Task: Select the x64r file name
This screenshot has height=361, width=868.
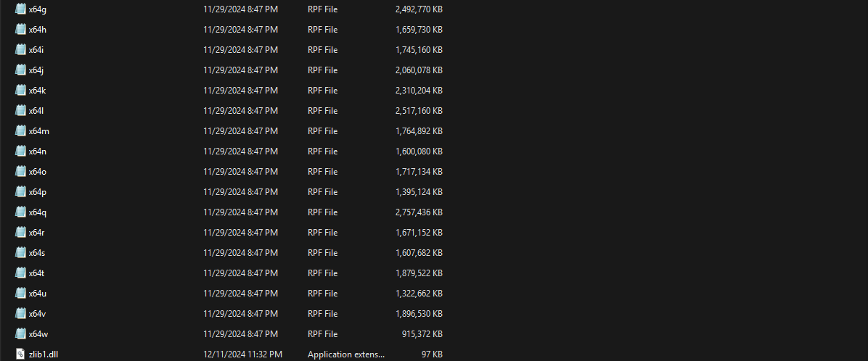Action: (x=37, y=233)
